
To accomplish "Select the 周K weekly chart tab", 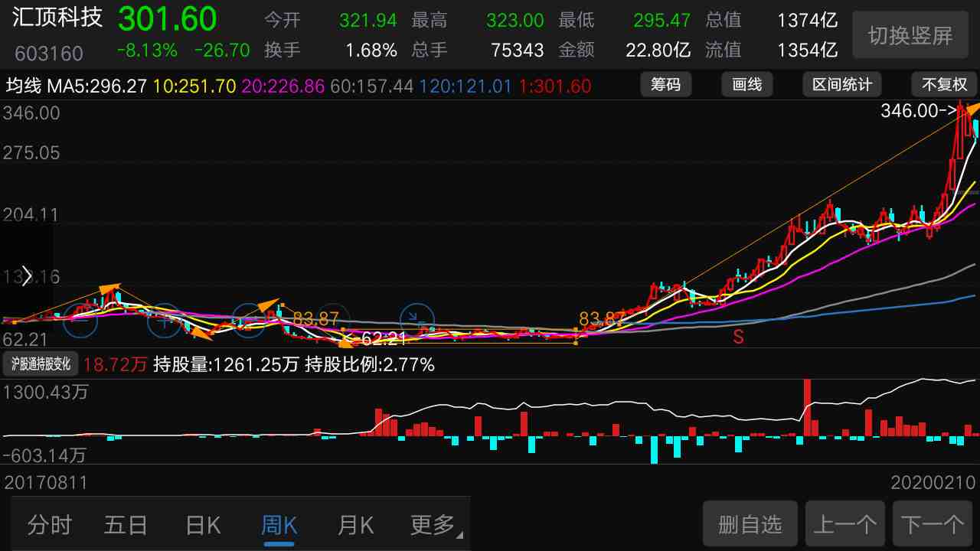I will click(279, 525).
